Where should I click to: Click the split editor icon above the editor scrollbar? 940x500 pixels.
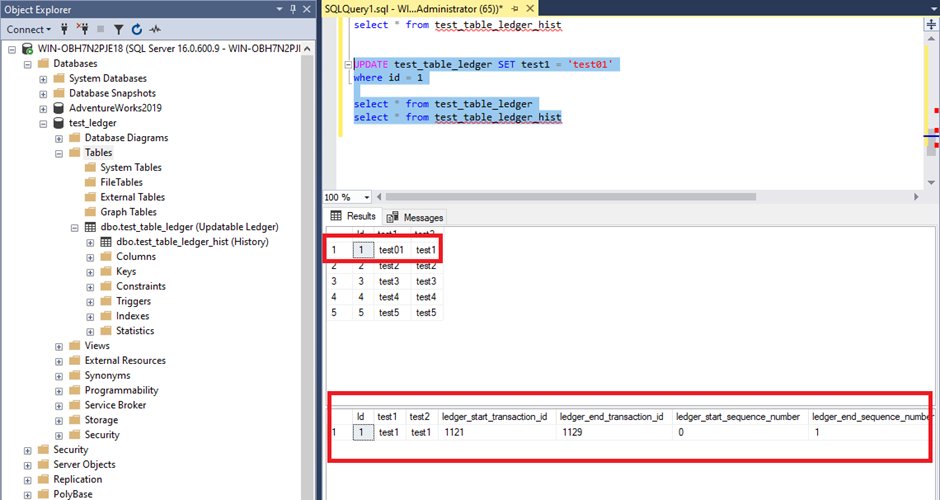click(x=931, y=25)
